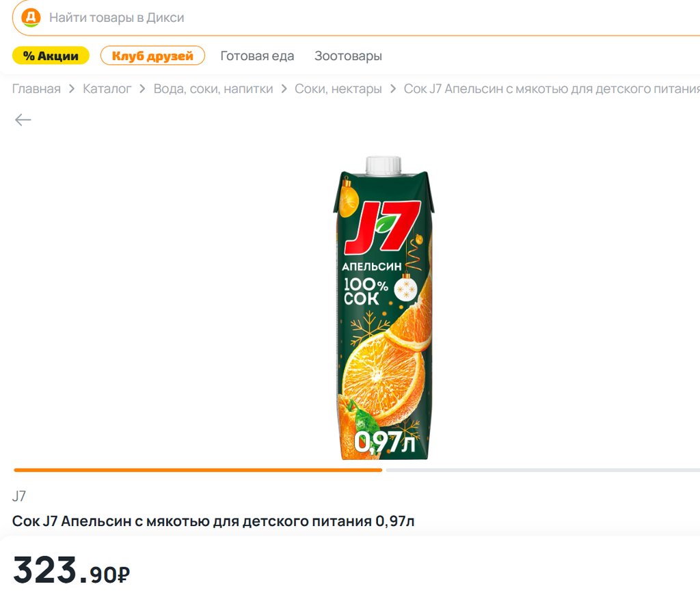This screenshot has width=700, height=593.
Task: Click the 323.90₽ price
Action: (x=72, y=571)
